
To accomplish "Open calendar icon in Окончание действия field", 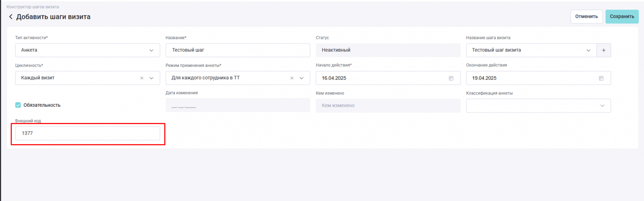I will (x=601, y=78).
